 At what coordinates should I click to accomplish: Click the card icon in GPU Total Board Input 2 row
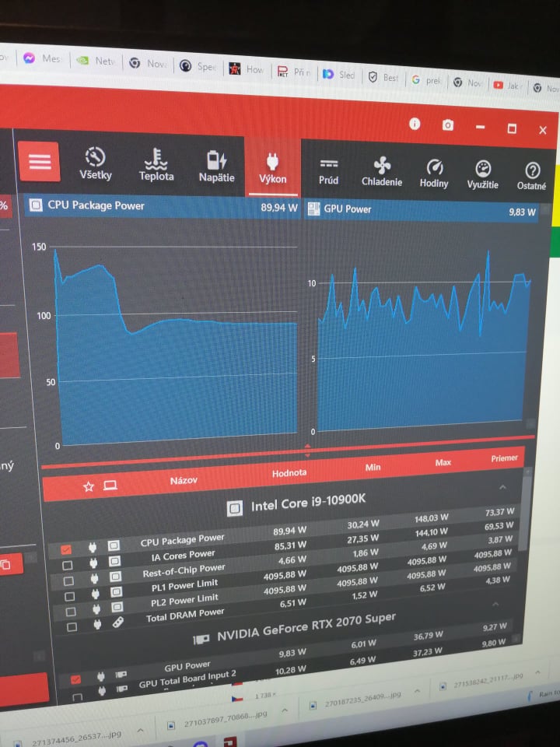121,689
